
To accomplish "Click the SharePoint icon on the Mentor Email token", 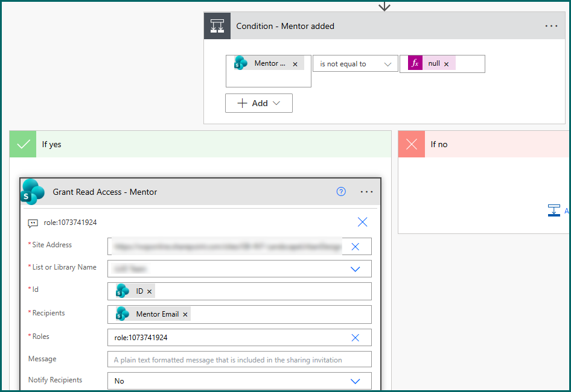I will (123, 314).
